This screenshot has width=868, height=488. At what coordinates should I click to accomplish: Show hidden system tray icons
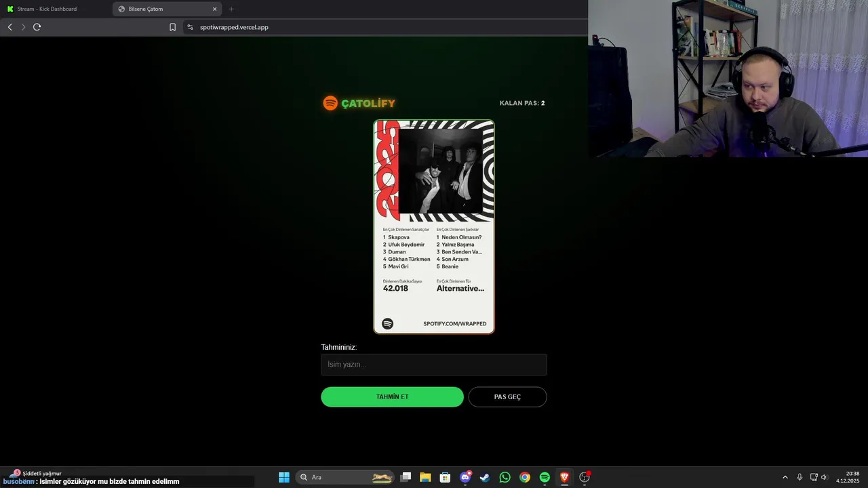[x=785, y=477]
